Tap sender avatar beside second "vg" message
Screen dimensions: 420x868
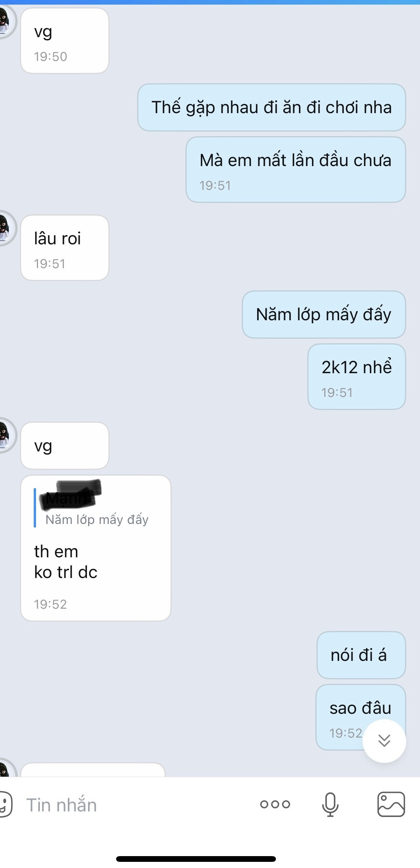click(x=6, y=435)
